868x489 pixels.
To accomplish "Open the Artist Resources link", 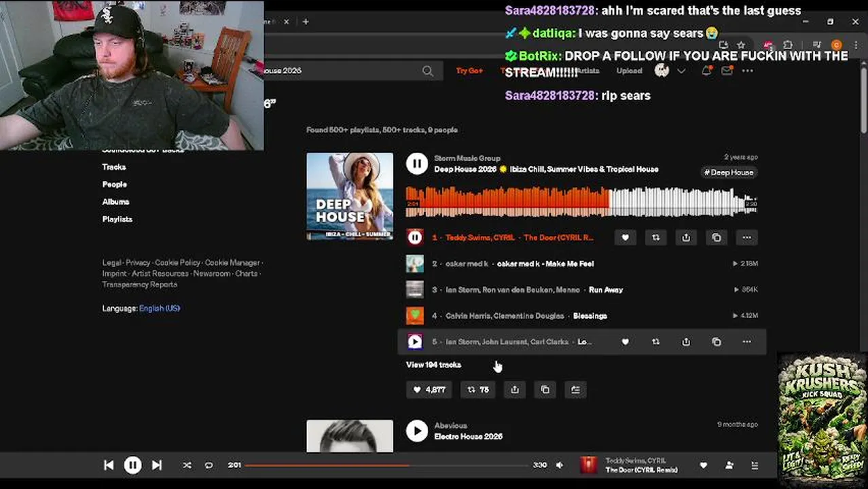I will pos(160,274).
